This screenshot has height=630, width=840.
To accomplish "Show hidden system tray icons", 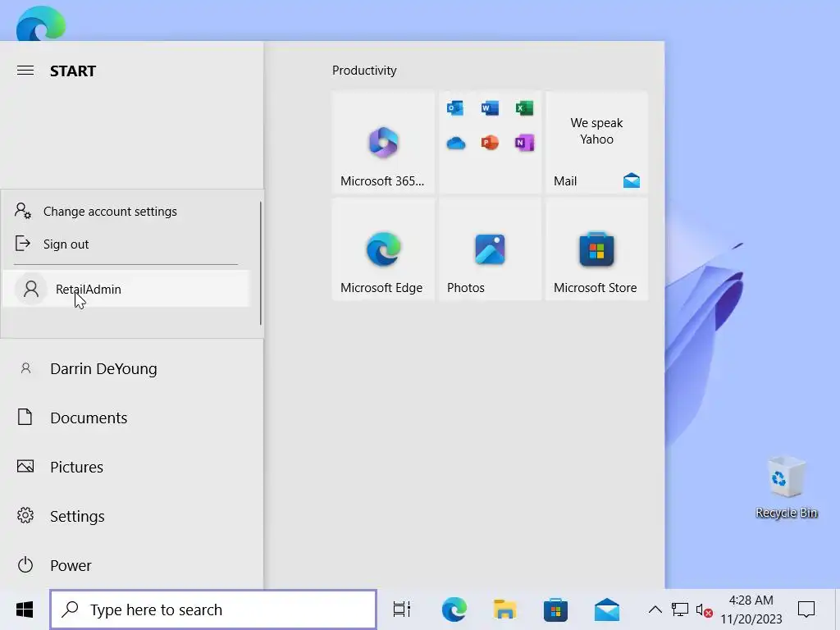I will click(x=655, y=609).
